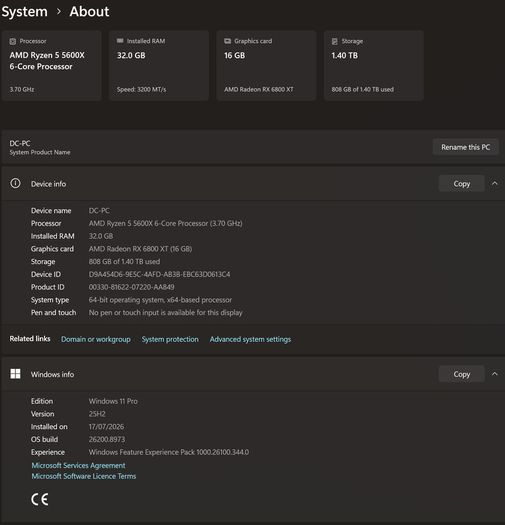Open Advanced system settings link

click(250, 339)
